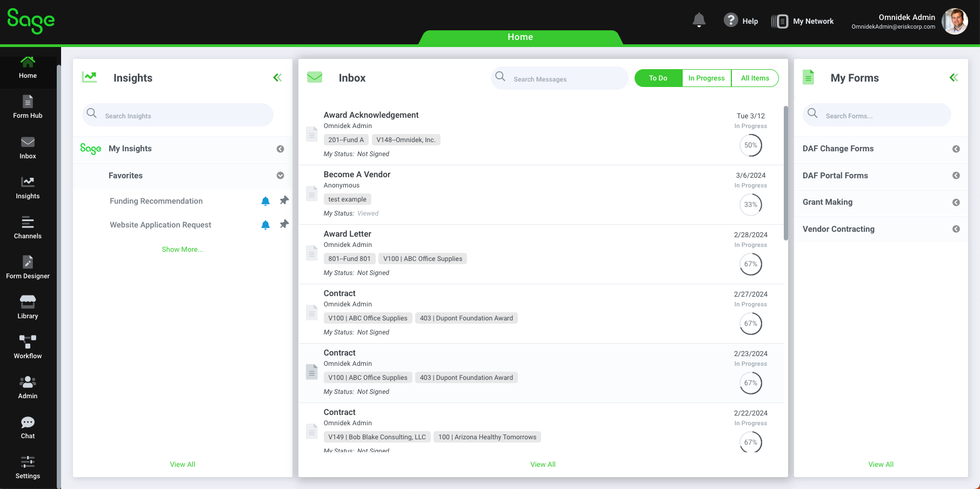980x489 pixels.
Task: Expand Grant Making forms group
Action: point(956,203)
